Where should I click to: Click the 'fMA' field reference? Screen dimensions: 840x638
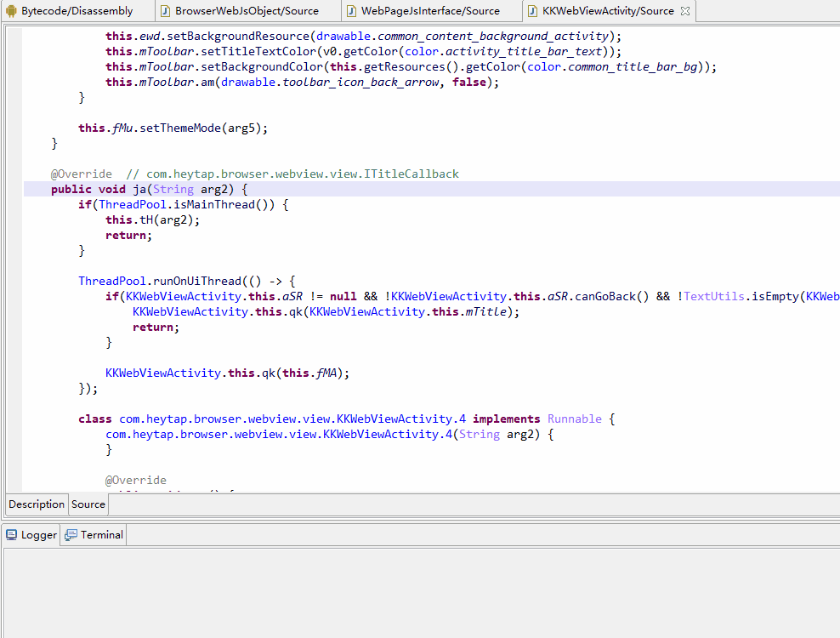pyautogui.click(x=326, y=373)
